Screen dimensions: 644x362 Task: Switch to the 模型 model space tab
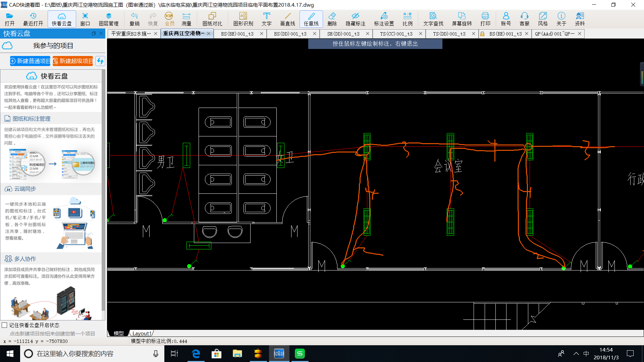pyautogui.click(x=119, y=333)
